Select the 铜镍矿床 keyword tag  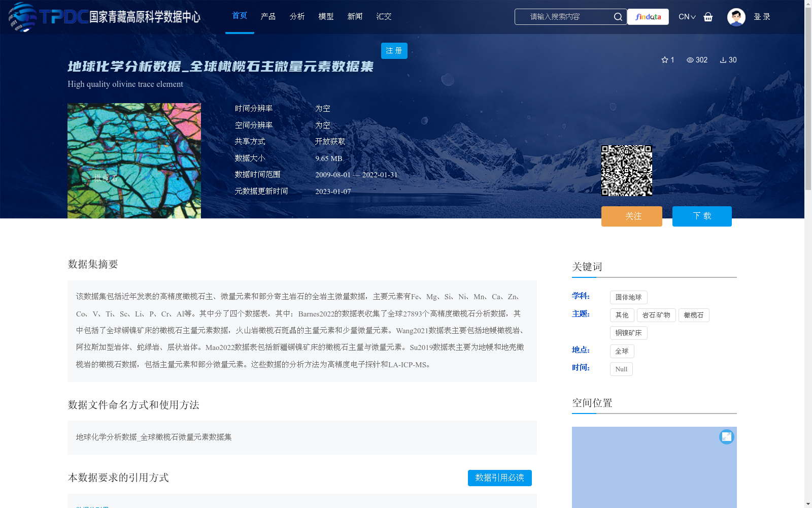(629, 333)
